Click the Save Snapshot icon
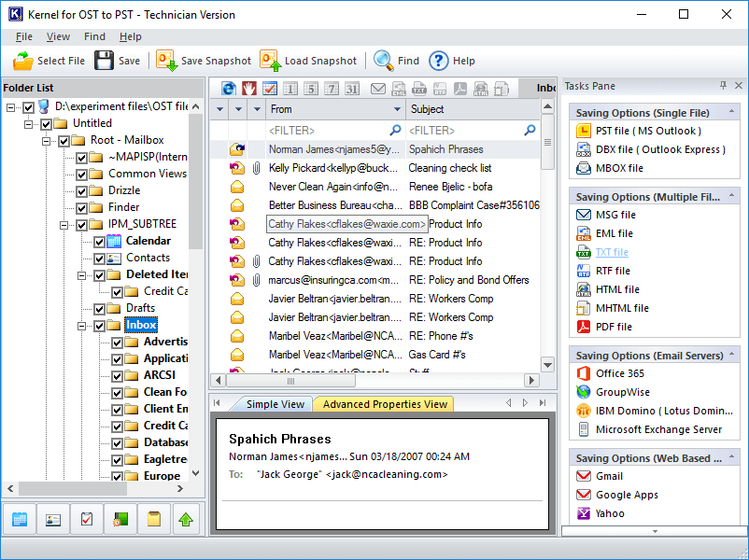 [167, 61]
